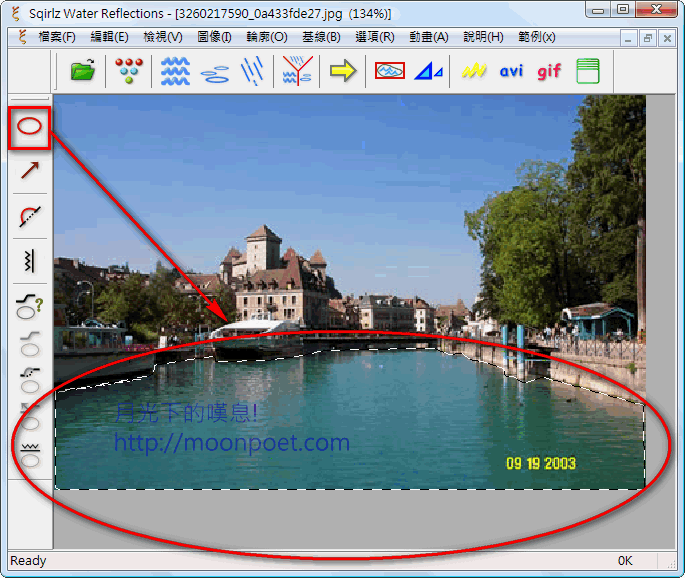Select the zigzag baseline tool in sidebar
Image resolution: width=685 pixels, height=578 pixels.
pos(30,260)
